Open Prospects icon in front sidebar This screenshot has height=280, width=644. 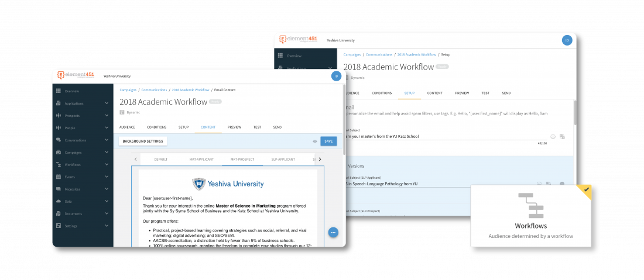[x=59, y=116]
